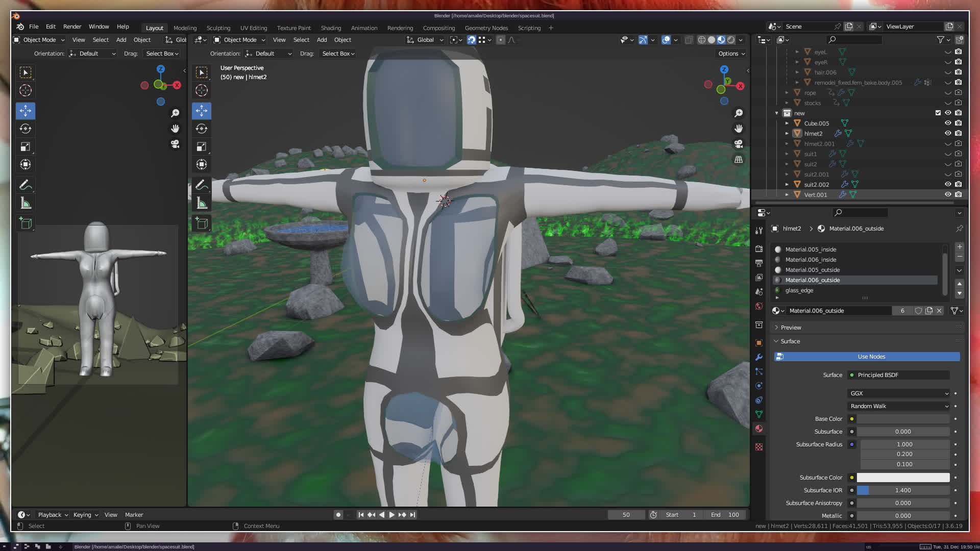
Task: Select the Rotate tool in main viewport
Action: (x=202, y=129)
